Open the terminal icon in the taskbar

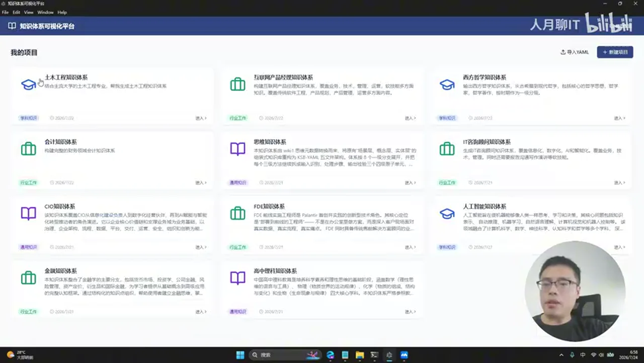point(374,354)
